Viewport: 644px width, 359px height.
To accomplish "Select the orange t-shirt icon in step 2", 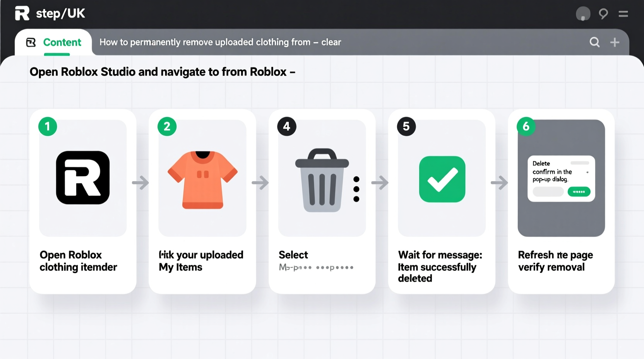I will [x=202, y=180].
